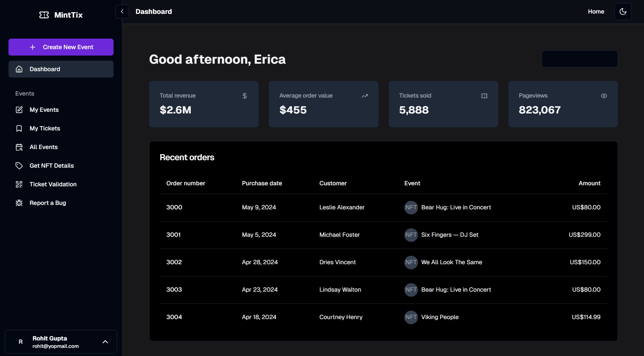Collapse the sidebar with the chevron button
This screenshot has height=356, width=644.
pyautogui.click(x=122, y=12)
